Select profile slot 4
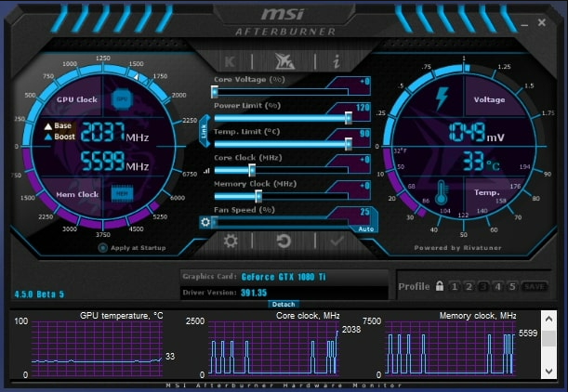Image resolution: width=568 pixels, height=392 pixels. [x=497, y=287]
